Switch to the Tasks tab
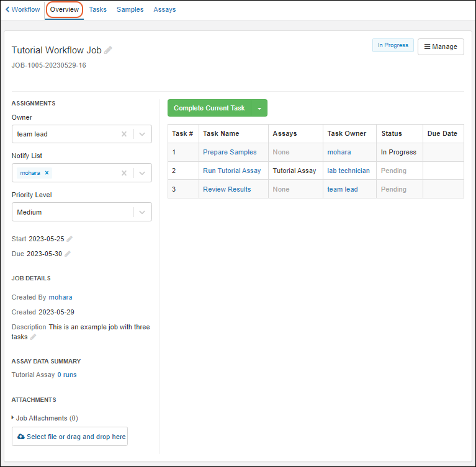The width and height of the screenshot is (476, 467). point(97,9)
